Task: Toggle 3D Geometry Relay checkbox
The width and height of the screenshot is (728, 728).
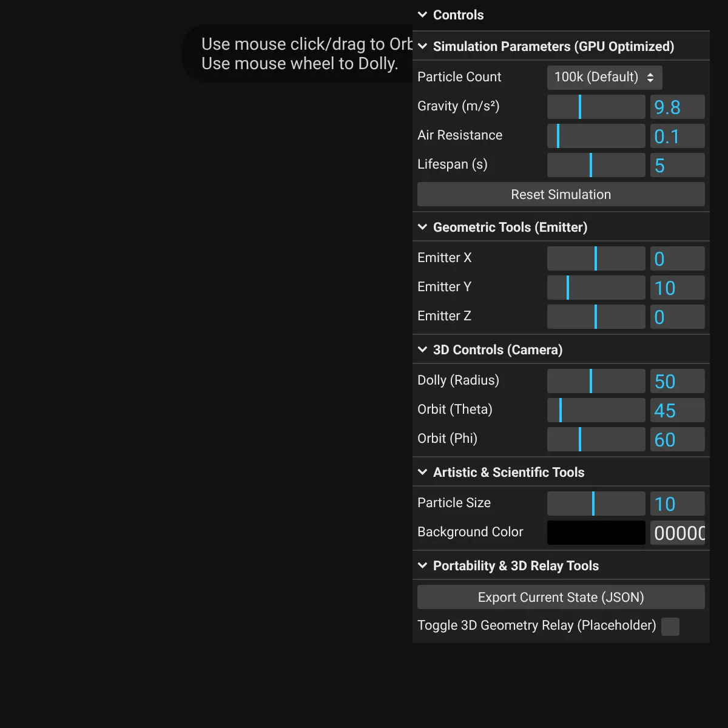Action: (x=670, y=627)
